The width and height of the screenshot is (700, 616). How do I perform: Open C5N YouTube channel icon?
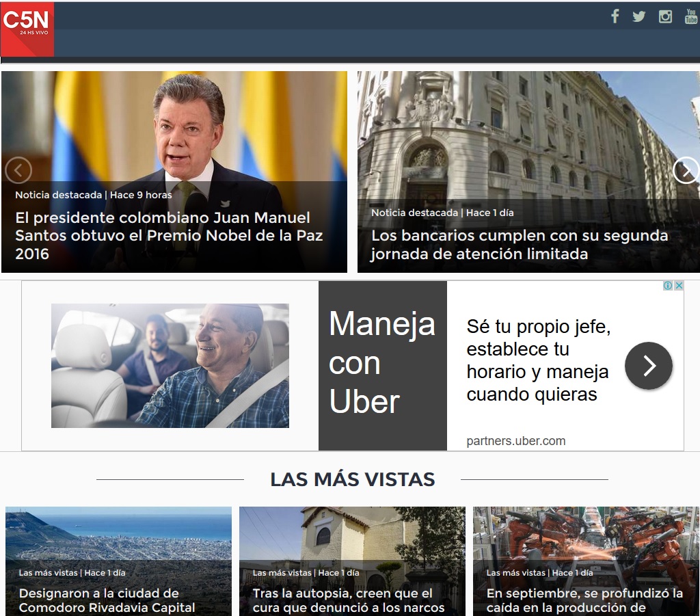tap(691, 16)
